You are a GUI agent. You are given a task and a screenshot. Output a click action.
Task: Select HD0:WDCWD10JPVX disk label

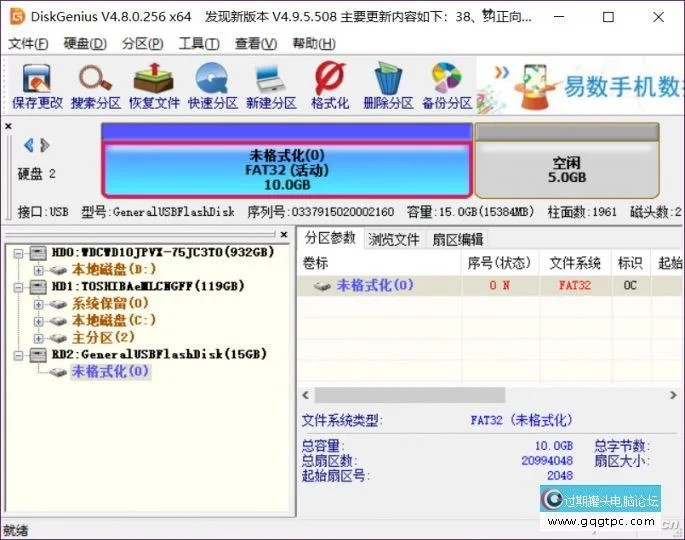click(x=163, y=252)
